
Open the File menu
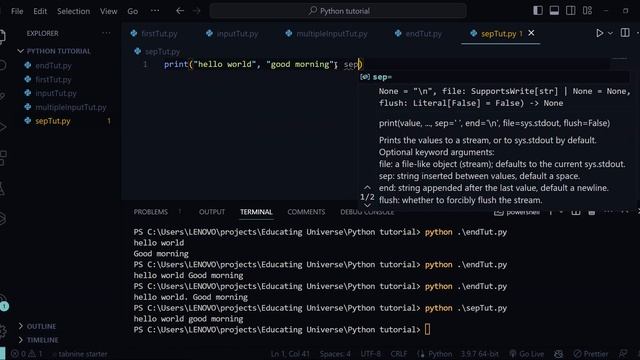point(17,11)
